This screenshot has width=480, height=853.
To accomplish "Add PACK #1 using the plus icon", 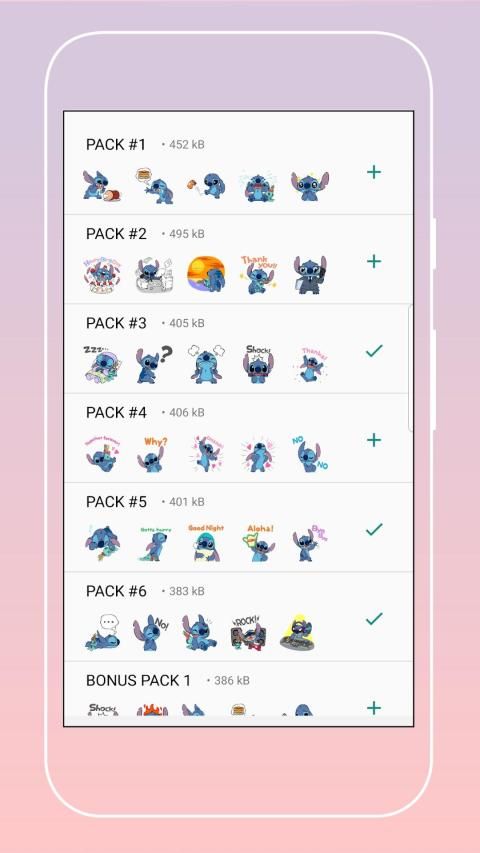I will click(x=374, y=172).
